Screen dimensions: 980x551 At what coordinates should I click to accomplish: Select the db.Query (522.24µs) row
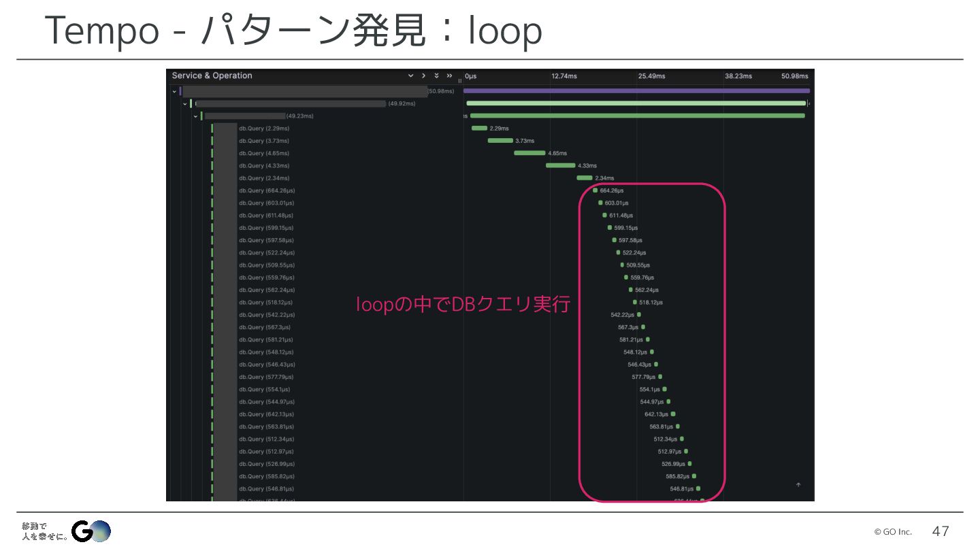266,253
